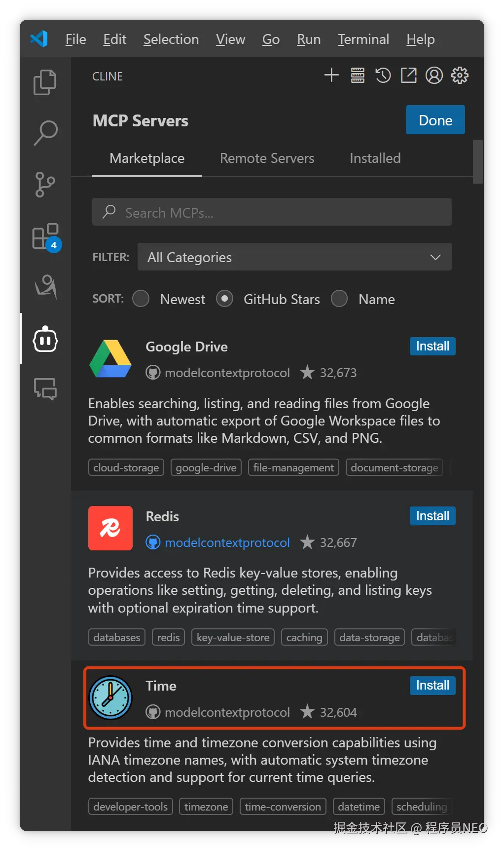Screen dimensions: 504x851
Task: Install the Google Drive MCP server
Action: 432,346
